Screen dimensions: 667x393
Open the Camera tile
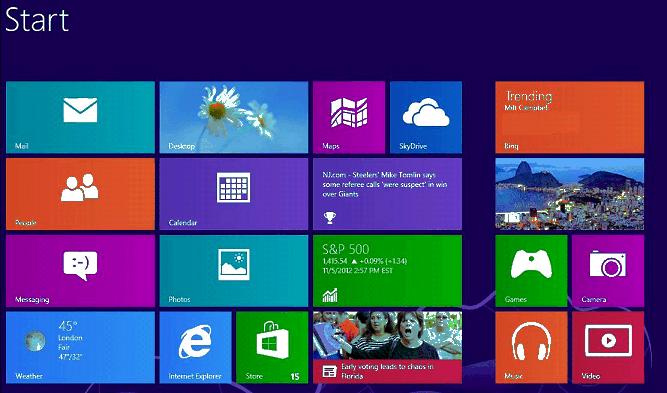[x=608, y=271]
